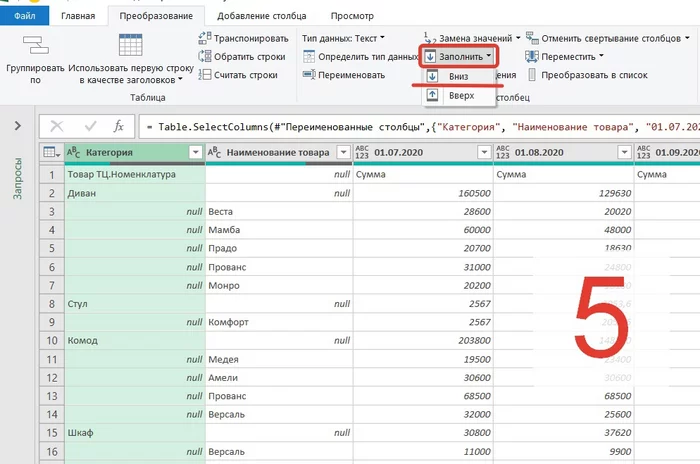Click the cell 'Мамба'
700x464 pixels.
pos(279,230)
